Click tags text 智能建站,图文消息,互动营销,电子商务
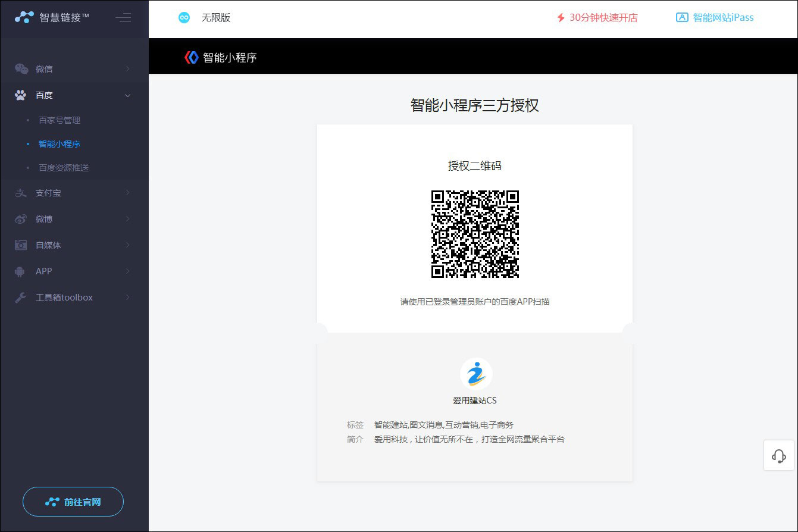 coord(444,425)
